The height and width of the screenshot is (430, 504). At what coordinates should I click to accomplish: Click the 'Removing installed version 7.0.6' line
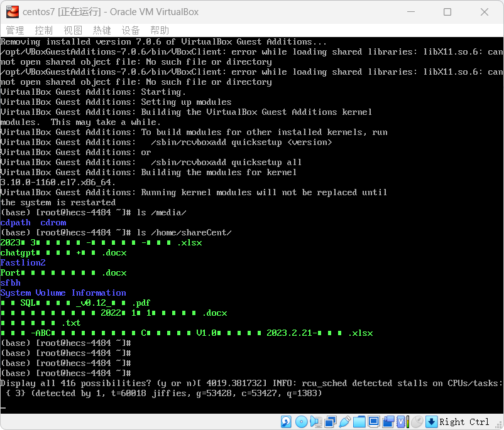pos(163,42)
